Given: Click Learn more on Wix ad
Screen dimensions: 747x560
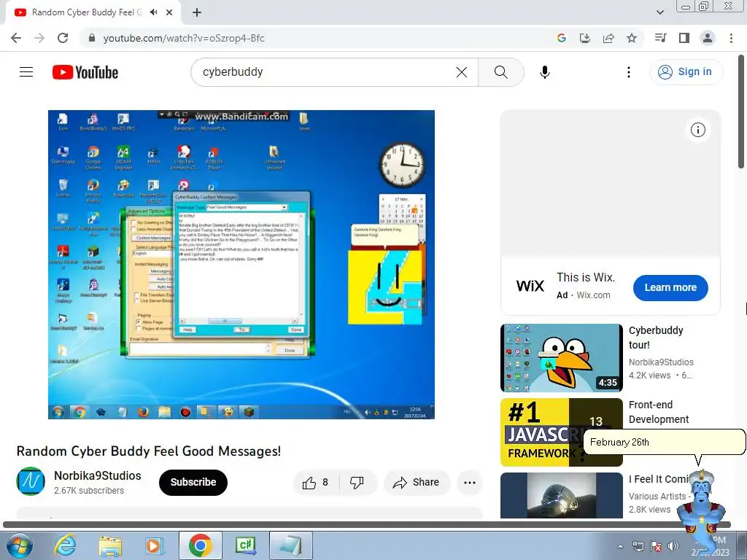Looking at the screenshot, I should coord(670,287).
